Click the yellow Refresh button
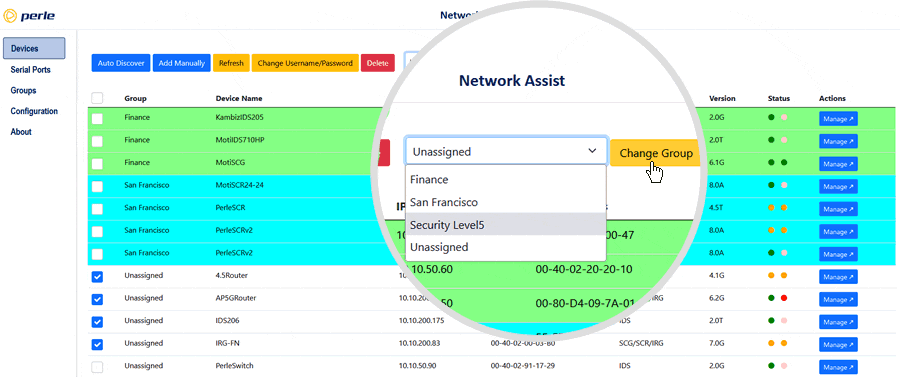The image size is (900, 377). (231, 63)
